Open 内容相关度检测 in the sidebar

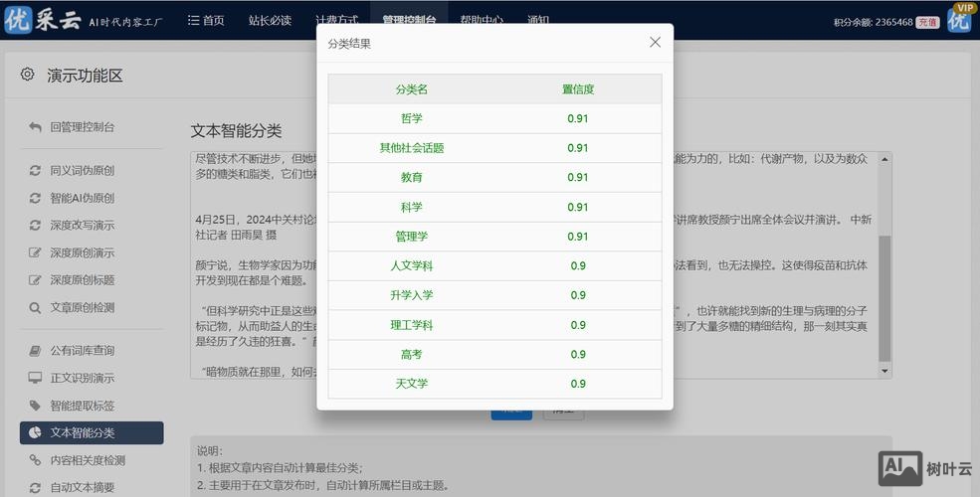pyautogui.click(x=88, y=460)
